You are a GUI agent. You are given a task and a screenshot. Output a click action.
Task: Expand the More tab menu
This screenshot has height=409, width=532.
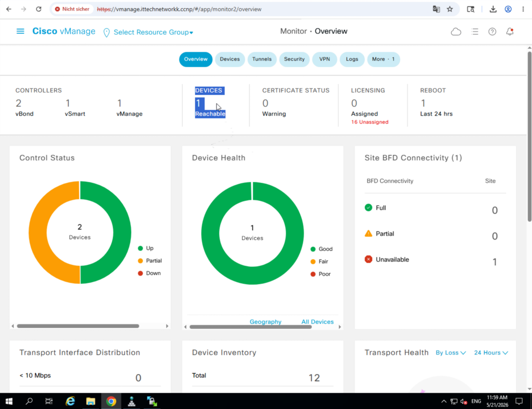[x=383, y=59]
